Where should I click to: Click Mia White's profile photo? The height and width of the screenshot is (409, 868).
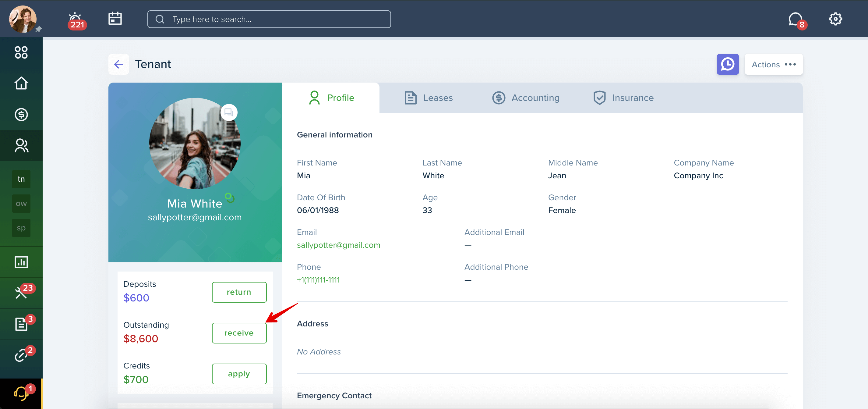(x=195, y=143)
